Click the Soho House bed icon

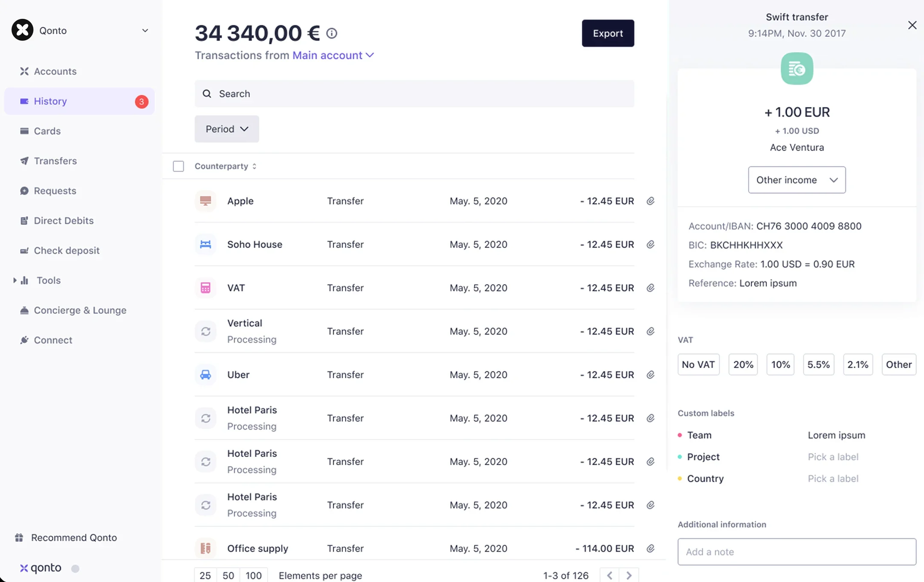[x=205, y=244]
